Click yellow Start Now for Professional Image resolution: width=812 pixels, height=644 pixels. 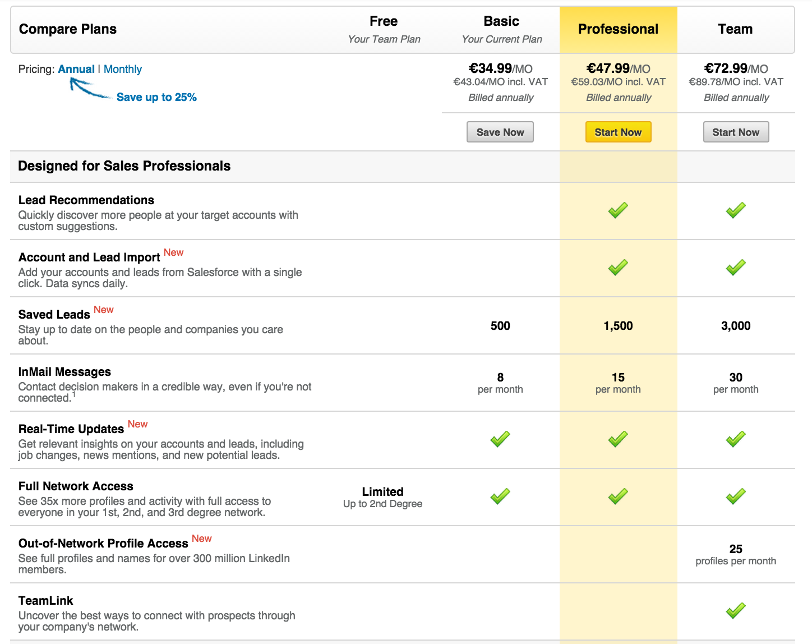[618, 132]
